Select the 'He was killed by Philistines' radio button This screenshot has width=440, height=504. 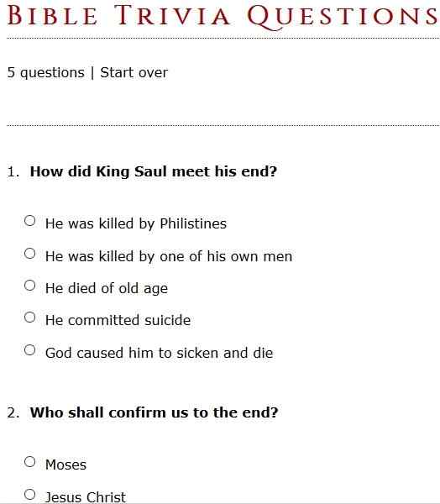point(30,221)
